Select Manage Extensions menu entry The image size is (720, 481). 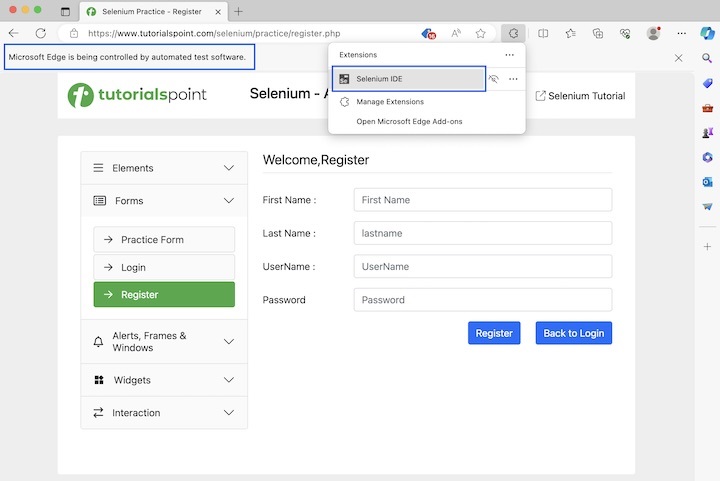[390, 102]
